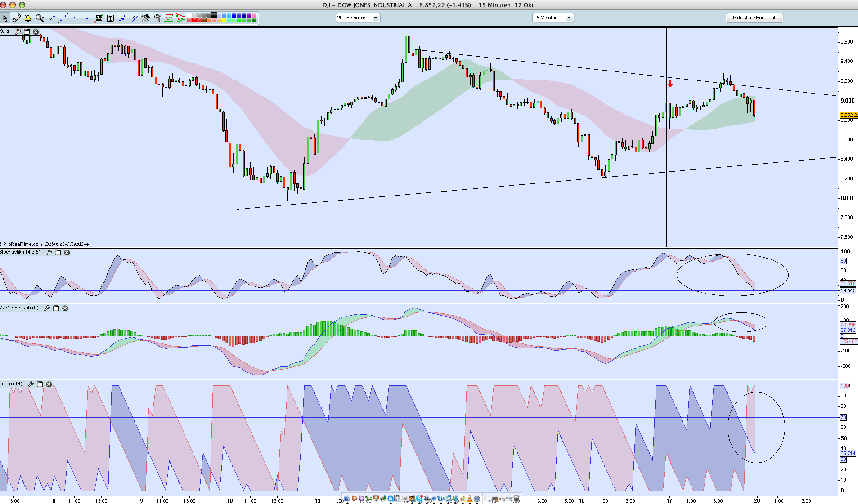Select the red-green triangle pattern tool

pos(180,18)
